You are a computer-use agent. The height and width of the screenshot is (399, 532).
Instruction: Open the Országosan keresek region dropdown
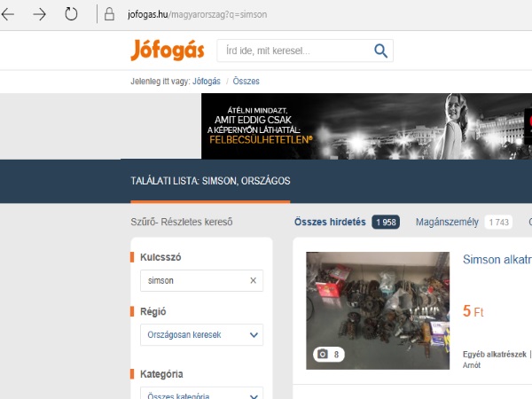tap(201, 335)
